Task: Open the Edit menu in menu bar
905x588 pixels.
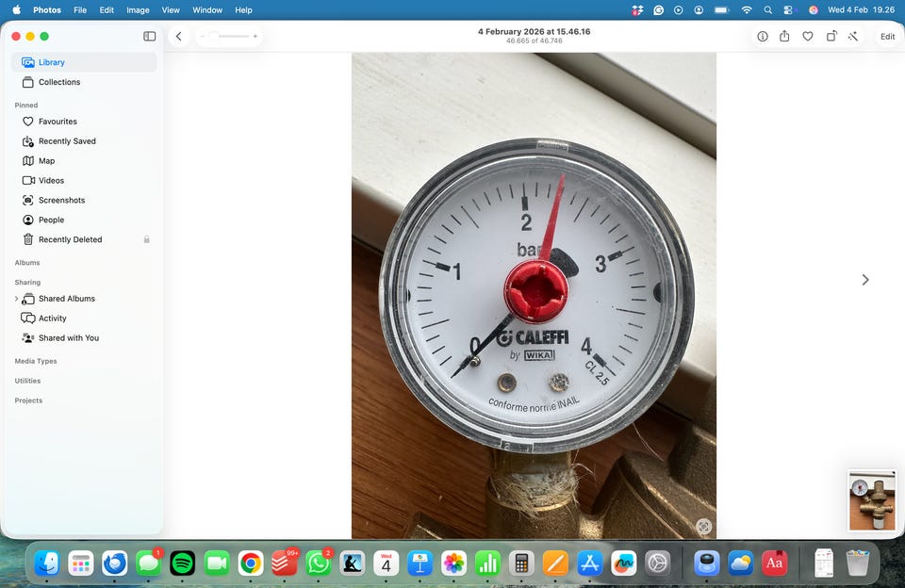Action: pyautogui.click(x=107, y=9)
